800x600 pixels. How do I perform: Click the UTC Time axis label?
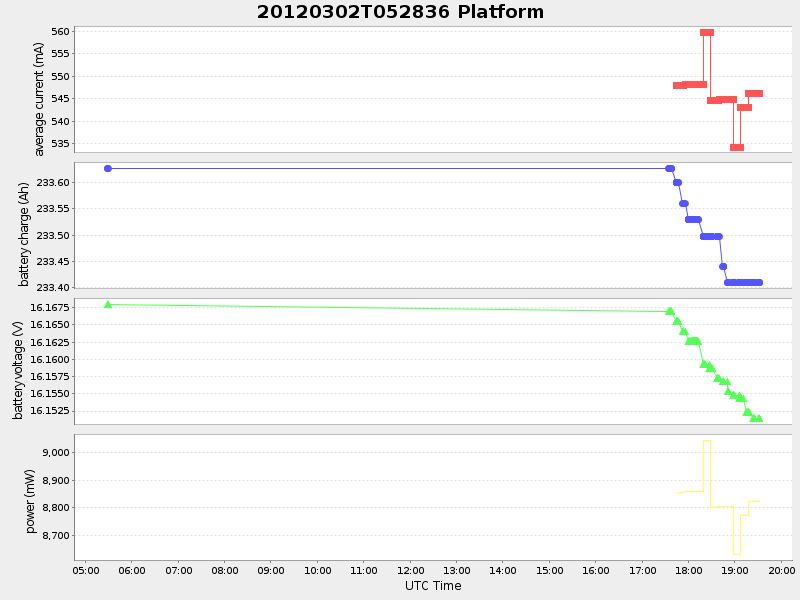[x=434, y=586]
